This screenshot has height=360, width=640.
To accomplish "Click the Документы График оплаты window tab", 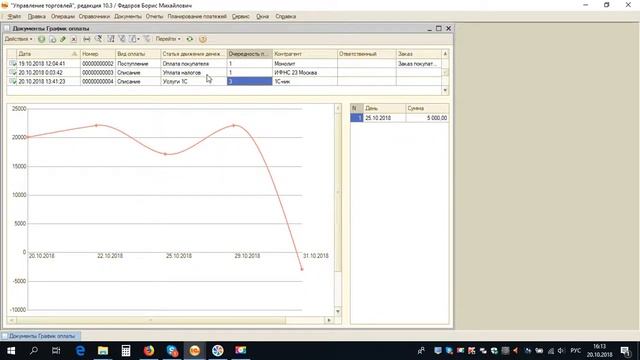I will pyautogui.click(x=41, y=336).
